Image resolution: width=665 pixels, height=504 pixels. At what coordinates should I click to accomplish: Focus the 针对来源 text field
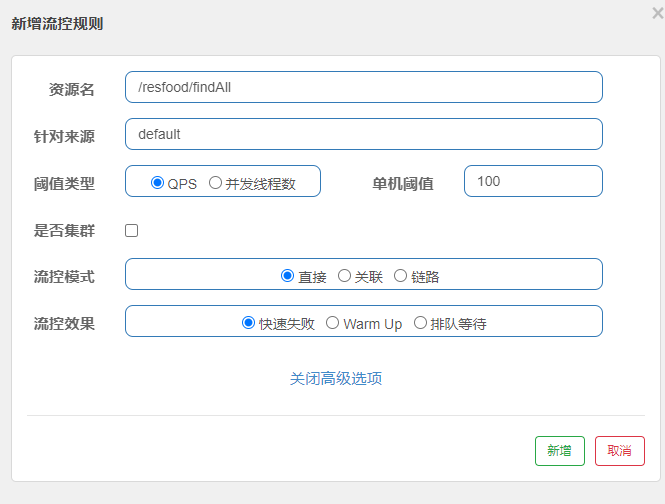click(363, 134)
